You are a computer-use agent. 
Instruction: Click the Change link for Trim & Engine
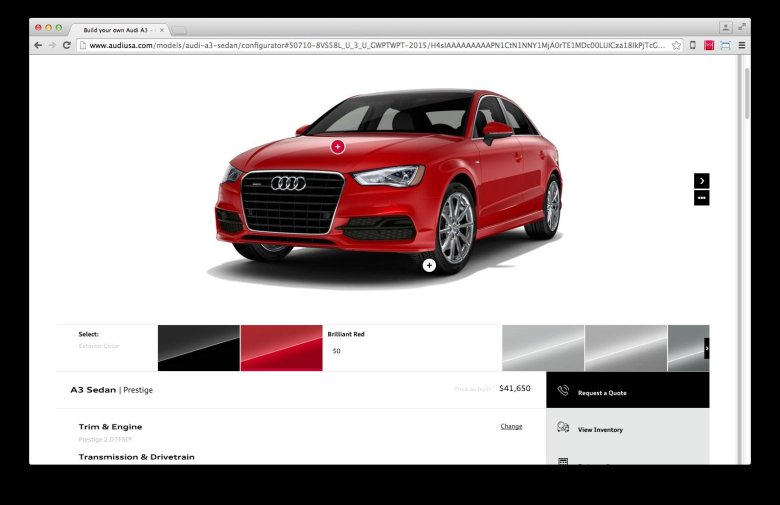[511, 426]
